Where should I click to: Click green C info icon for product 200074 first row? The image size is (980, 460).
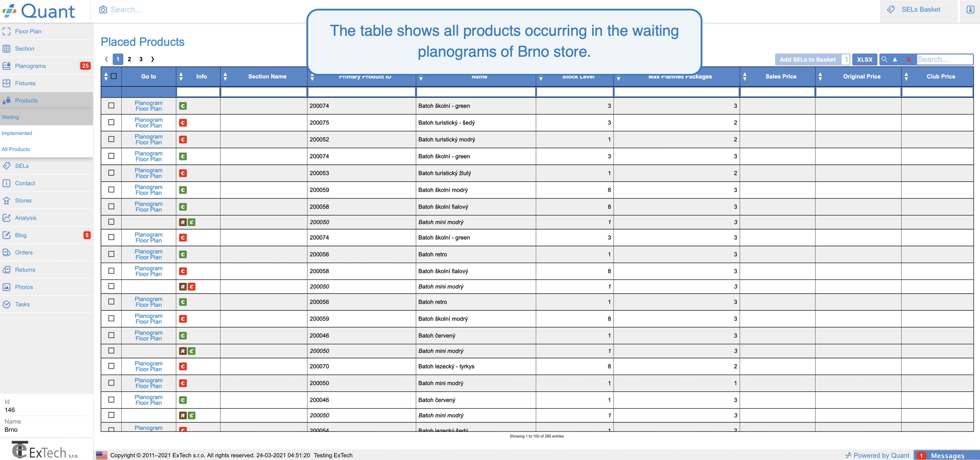(x=183, y=106)
